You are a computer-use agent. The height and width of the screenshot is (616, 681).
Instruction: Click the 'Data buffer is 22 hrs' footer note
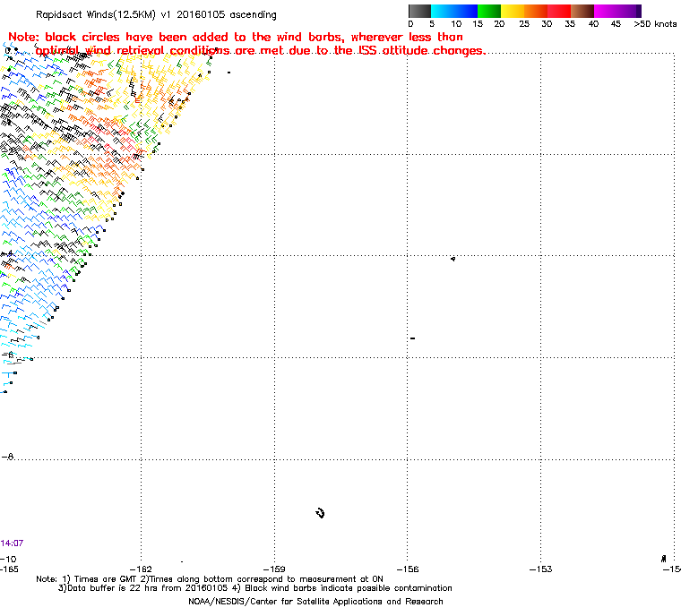click(255, 588)
